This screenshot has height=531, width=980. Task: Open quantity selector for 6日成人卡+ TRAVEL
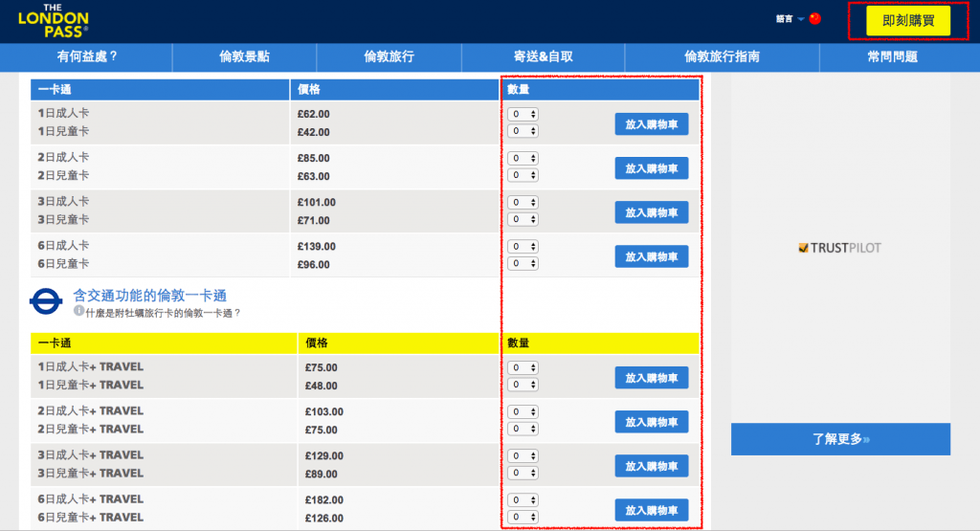click(523, 500)
